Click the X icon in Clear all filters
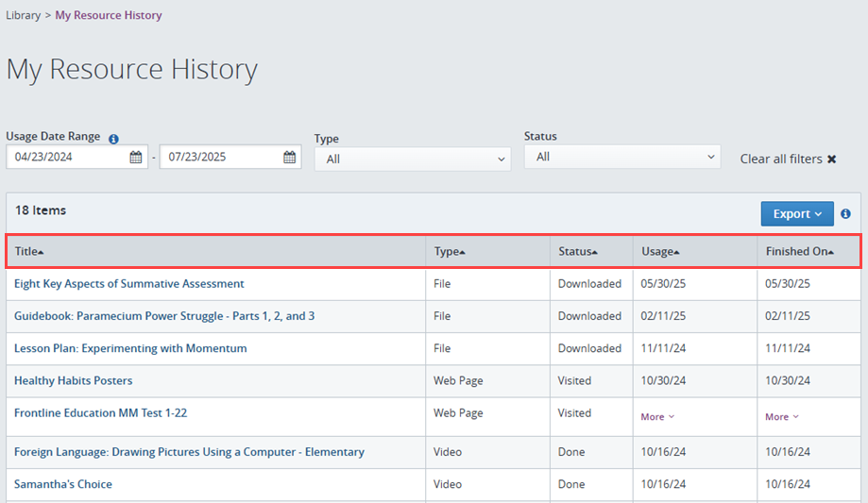This screenshot has width=868, height=503. (x=831, y=159)
